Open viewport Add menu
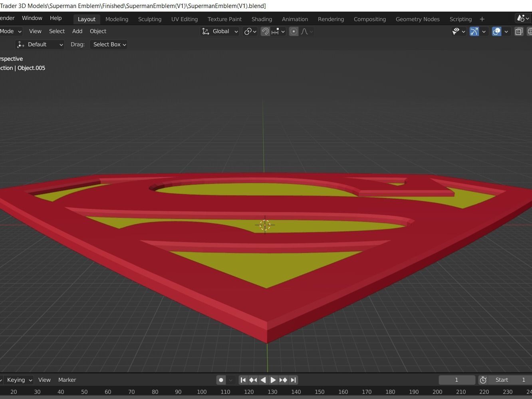532x399 pixels. (x=77, y=31)
